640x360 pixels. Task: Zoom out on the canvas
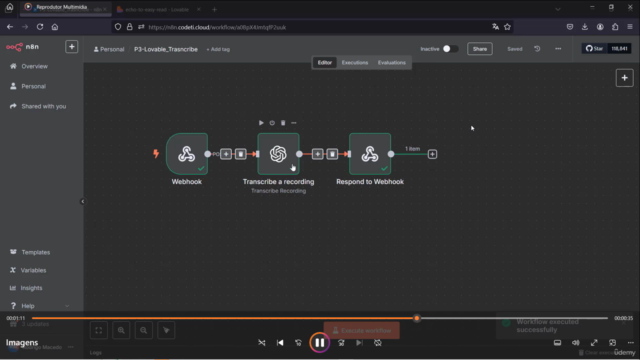click(144, 330)
